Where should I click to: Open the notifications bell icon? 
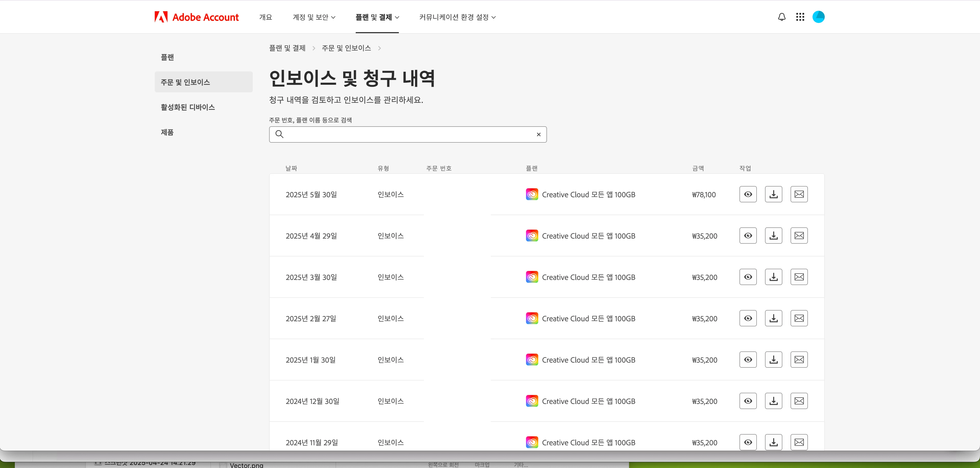781,17
